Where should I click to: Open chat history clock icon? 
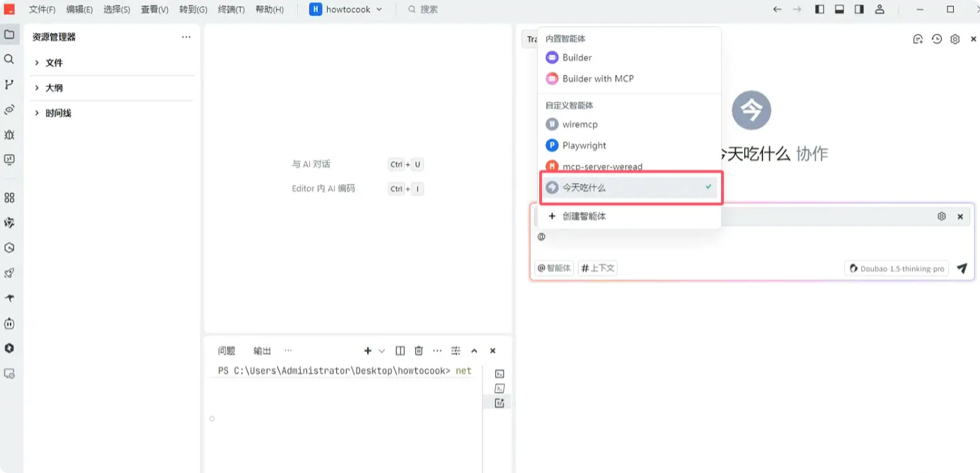click(x=936, y=39)
